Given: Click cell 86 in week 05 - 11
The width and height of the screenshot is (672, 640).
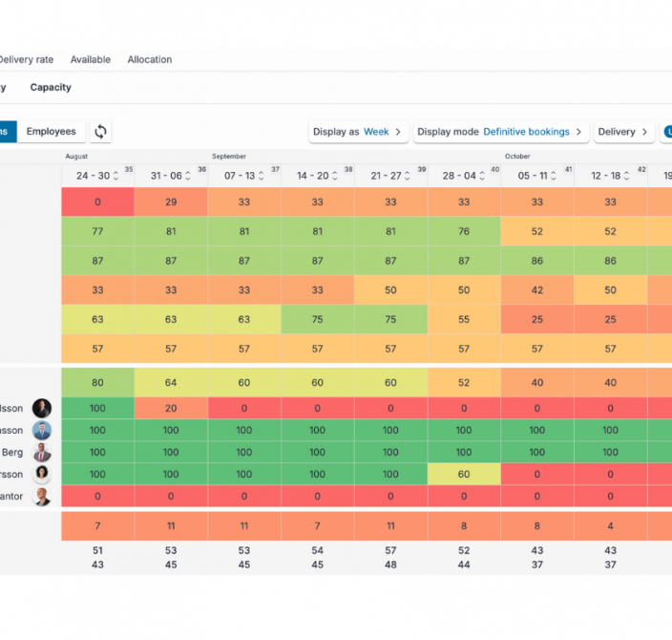Looking at the screenshot, I should (x=537, y=261).
